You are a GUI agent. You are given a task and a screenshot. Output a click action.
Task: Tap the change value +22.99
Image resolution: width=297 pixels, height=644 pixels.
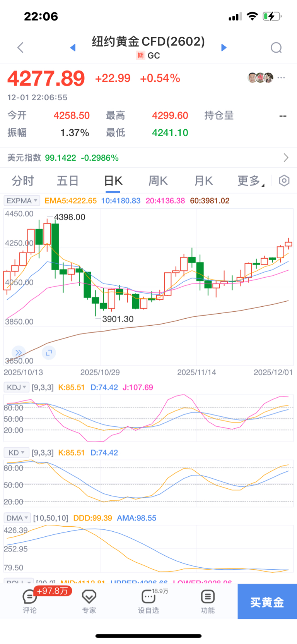click(x=113, y=78)
